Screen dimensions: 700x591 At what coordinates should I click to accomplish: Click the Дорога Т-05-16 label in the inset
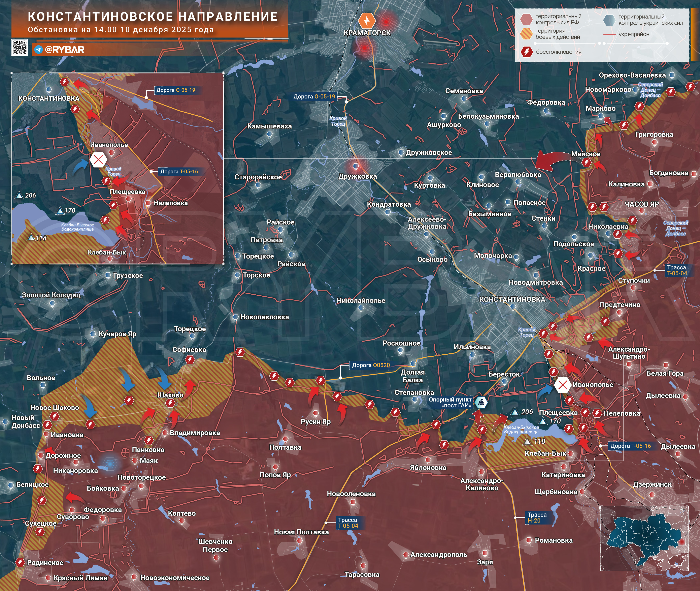coord(179,172)
